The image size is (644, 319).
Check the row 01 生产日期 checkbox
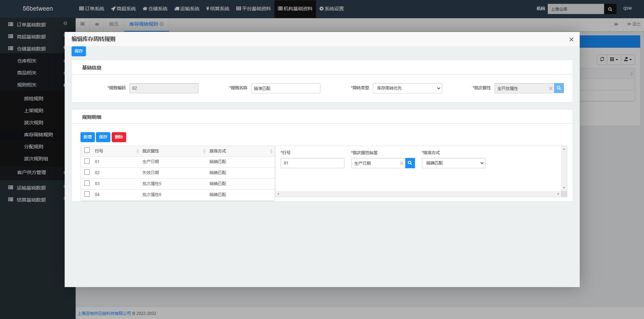(x=87, y=161)
